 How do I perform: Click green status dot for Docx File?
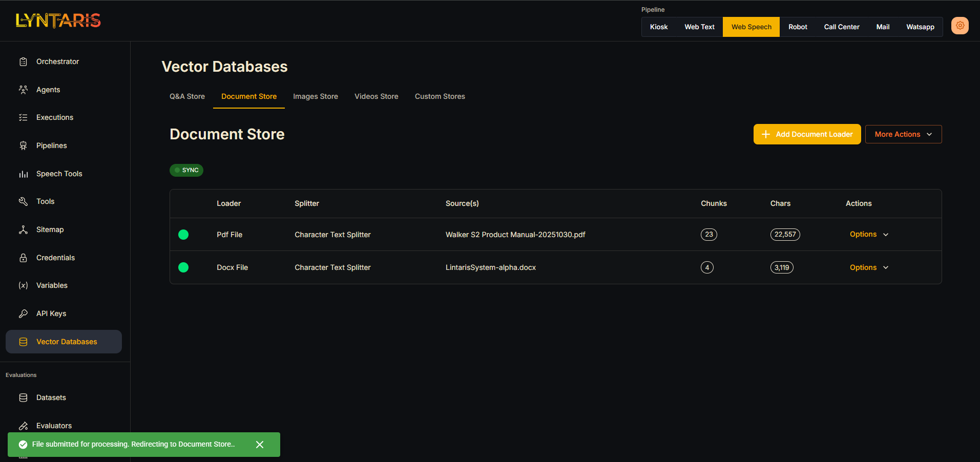pyautogui.click(x=183, y=267)
